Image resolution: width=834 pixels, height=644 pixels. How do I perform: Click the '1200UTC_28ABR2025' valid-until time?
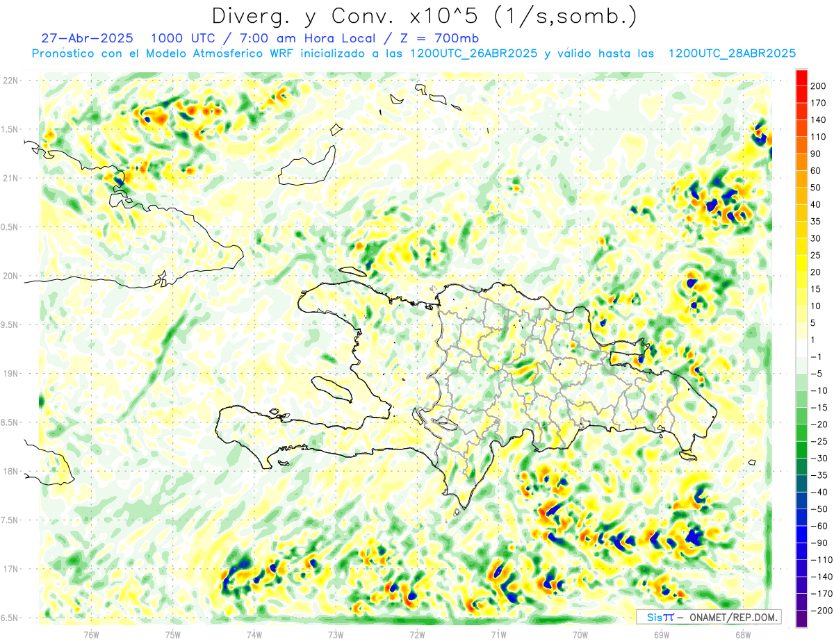(x=731, y=53)
